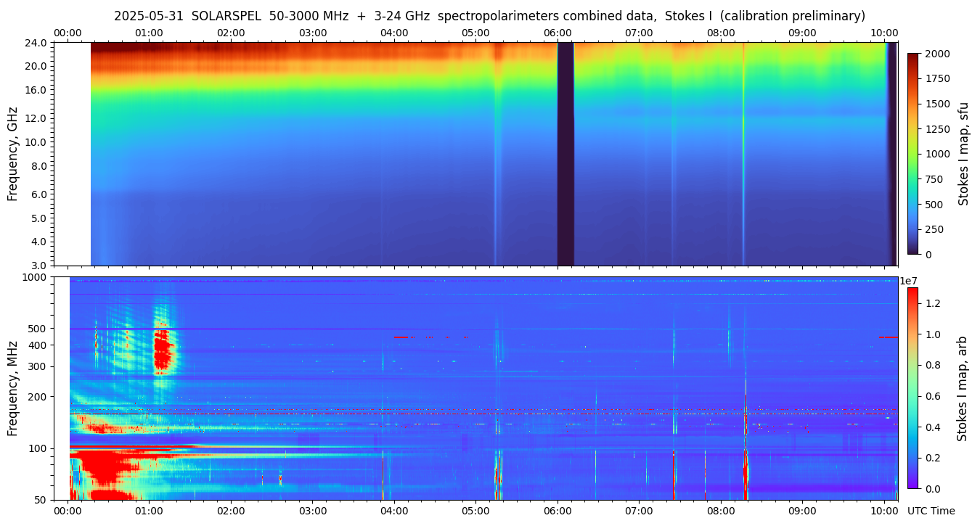980x526 pixels.
Task: Click the red burst near 01:10 at 400 MHz
Action: pos(164,350)
